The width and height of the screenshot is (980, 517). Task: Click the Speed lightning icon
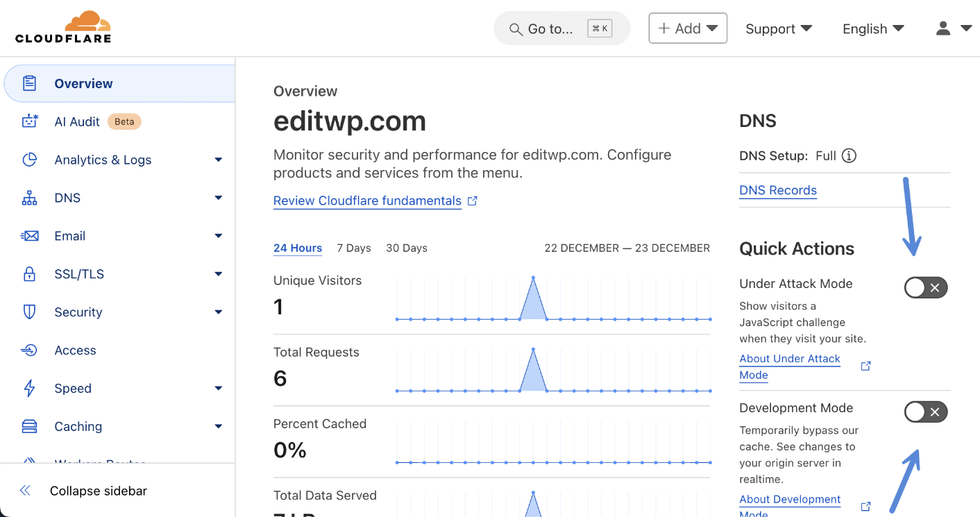click(x=29, y=388)
